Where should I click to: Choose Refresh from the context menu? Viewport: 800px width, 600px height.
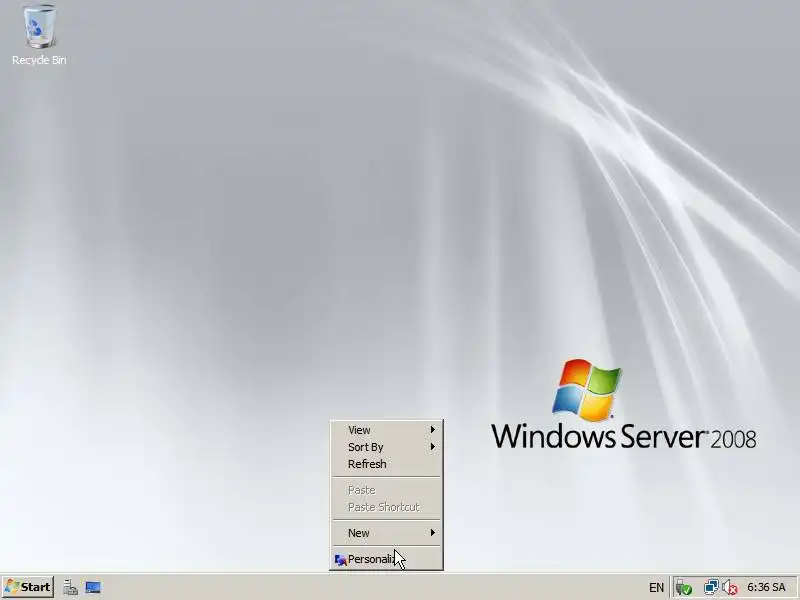(x=387, y=464)
